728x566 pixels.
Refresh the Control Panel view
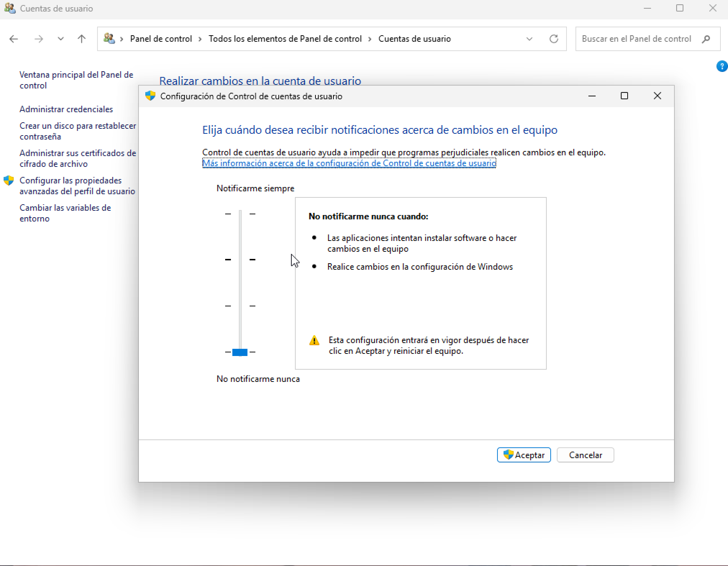(554, 39)
